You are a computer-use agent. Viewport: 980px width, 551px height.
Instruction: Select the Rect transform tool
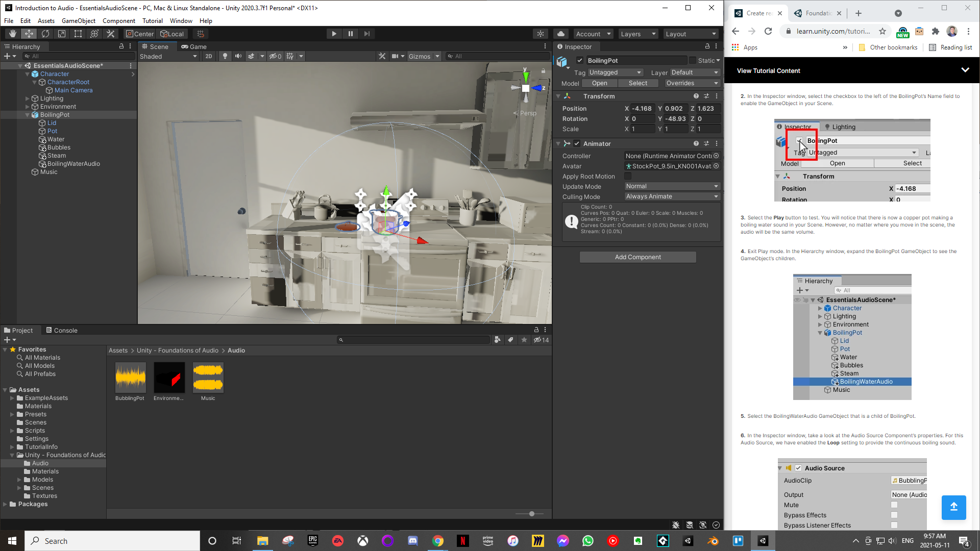pyautogui.click(x=78, y=34)
